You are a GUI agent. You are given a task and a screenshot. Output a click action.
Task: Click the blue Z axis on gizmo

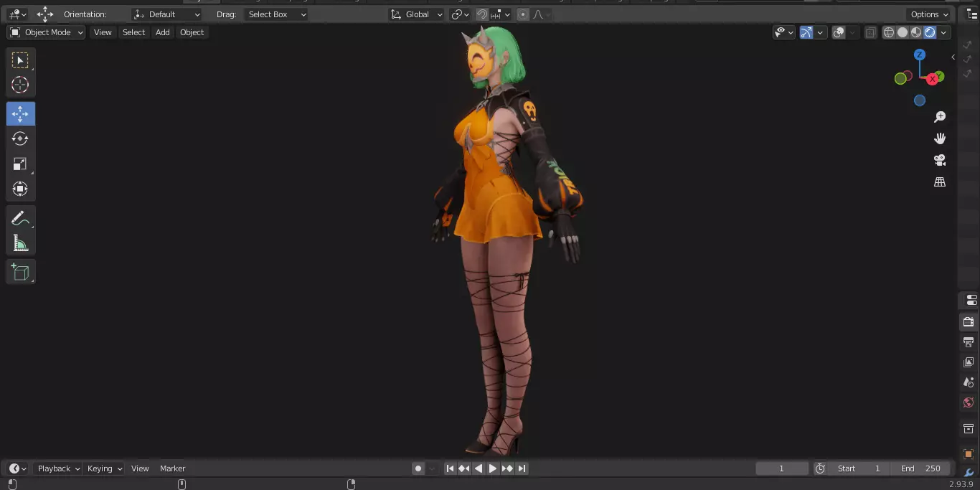(920, 55)
